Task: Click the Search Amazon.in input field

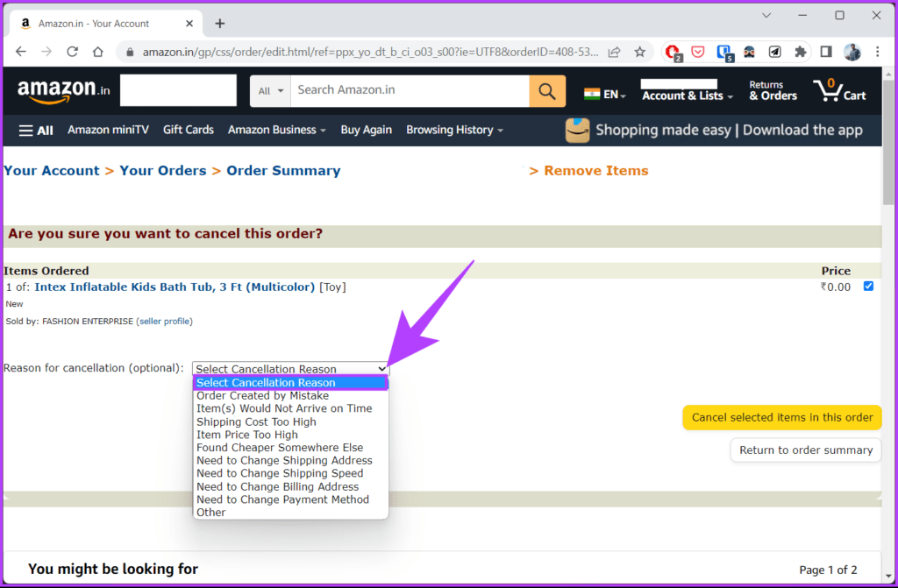Action: (x=410, y=90)
